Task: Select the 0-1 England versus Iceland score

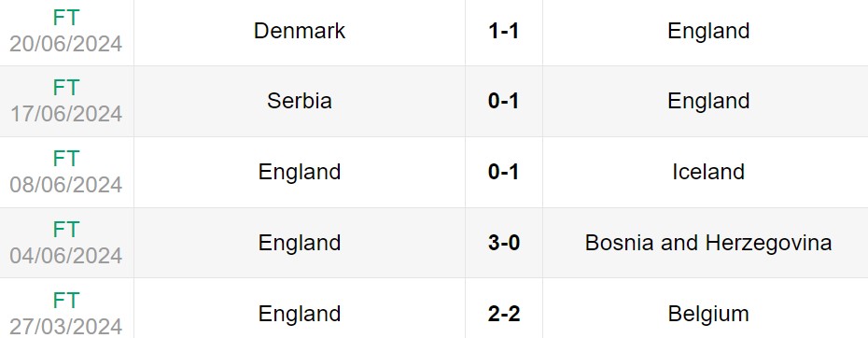Action: pyautogui.click(x=504, y=172)
